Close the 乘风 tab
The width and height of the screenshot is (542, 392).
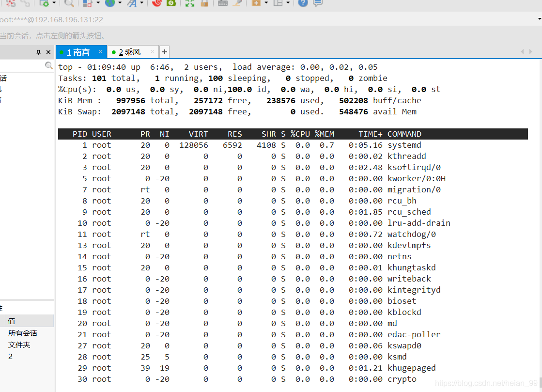152,52
